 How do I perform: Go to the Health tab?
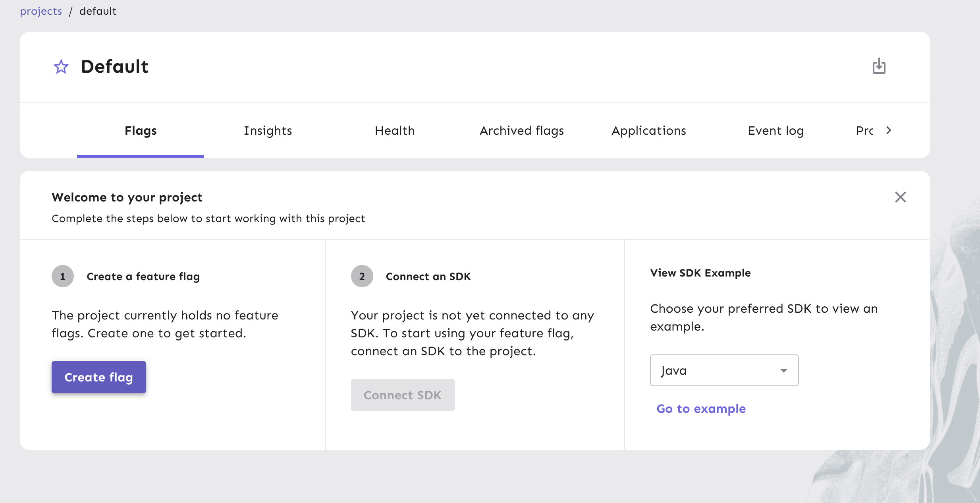395,130
